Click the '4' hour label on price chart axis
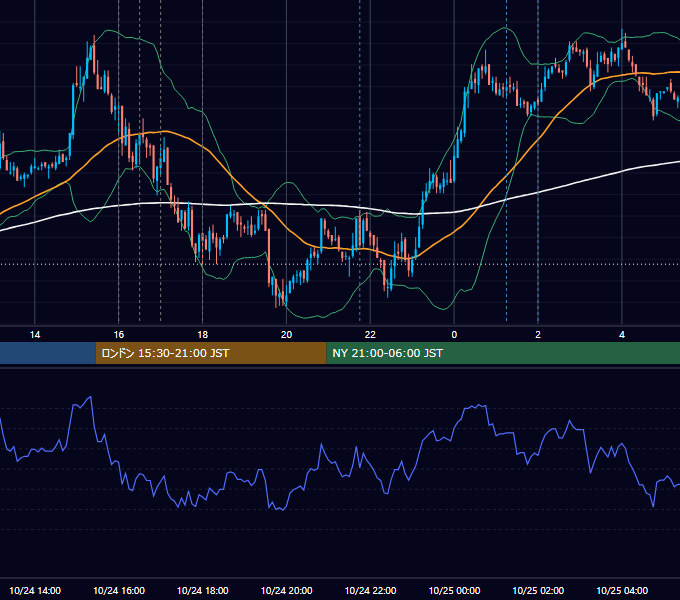This screenshot has width=680, height=600. coord(622,335)
